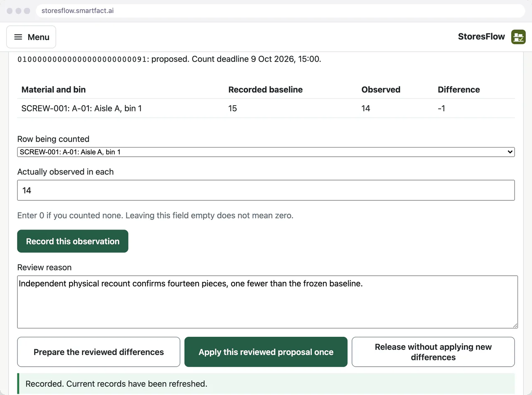Viewport: 532px width, 395px height.
Task: Click the Row being counted label
Action: [x=53, y=139]
